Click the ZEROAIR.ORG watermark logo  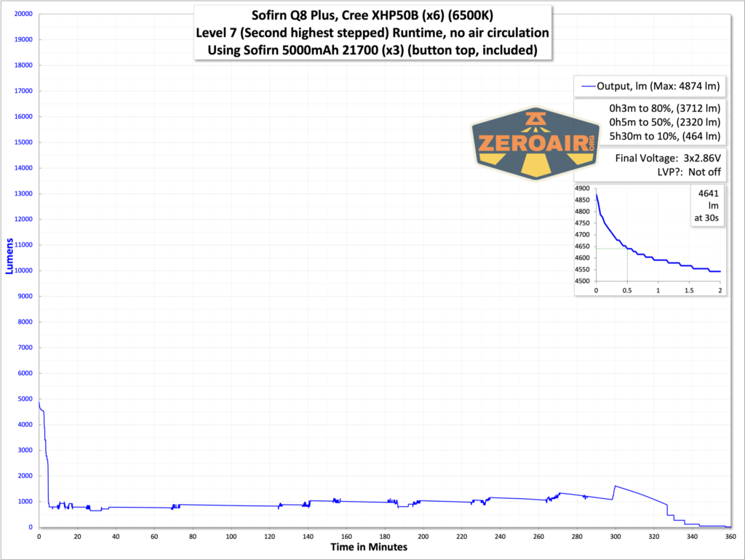(x=536, y=142)
